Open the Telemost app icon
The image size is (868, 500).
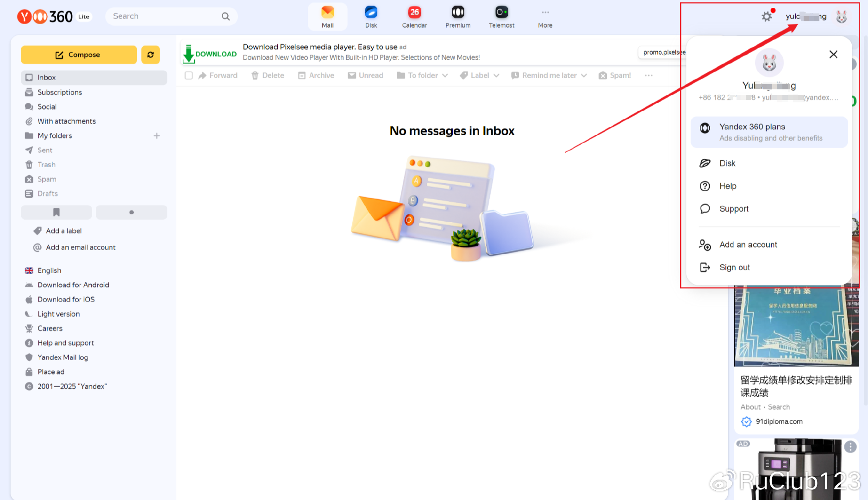[x=501, y=17]
